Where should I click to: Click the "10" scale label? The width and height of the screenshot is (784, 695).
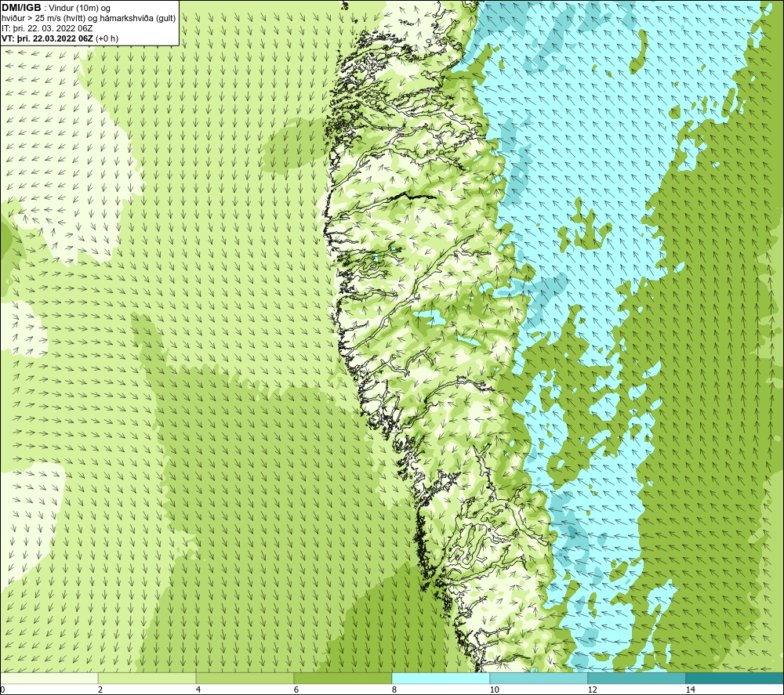pyautogui.click(x=494, y=690)
